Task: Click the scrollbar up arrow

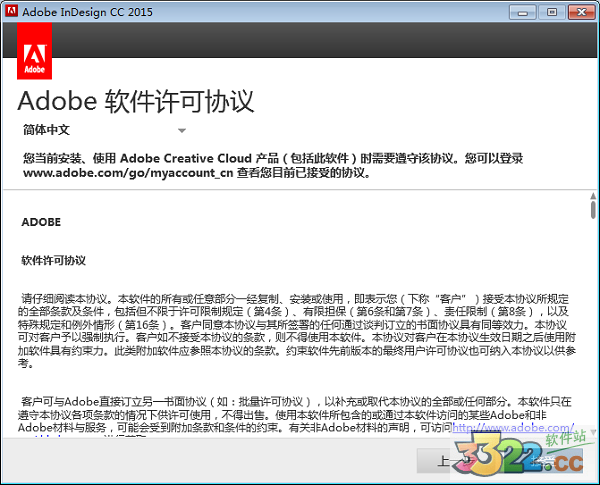Action: coord(593,196)
